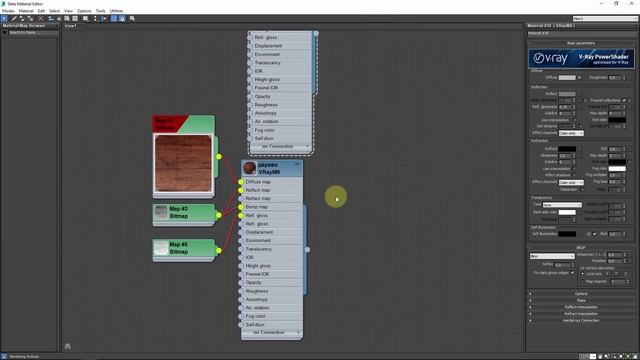Select the Map channel radio button

click(582, 282)
